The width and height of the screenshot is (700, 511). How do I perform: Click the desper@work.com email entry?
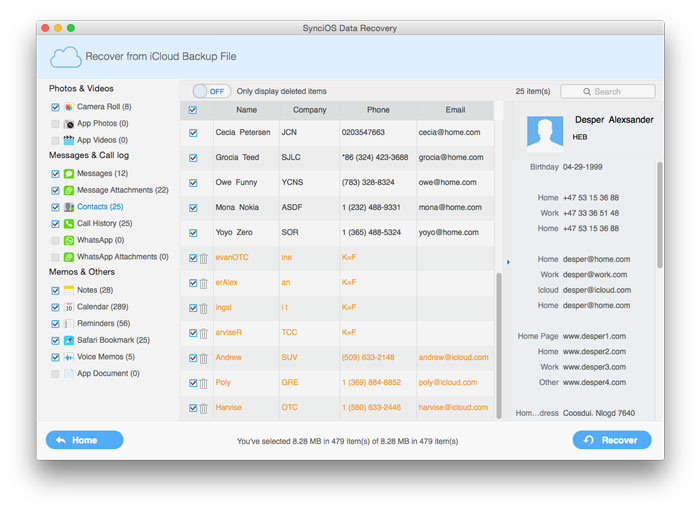pos(595,275)
